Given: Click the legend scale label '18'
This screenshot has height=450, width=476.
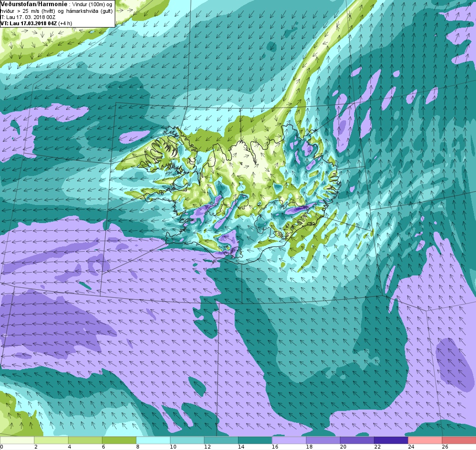Looking at the screenshot, I should pos(309,446).
